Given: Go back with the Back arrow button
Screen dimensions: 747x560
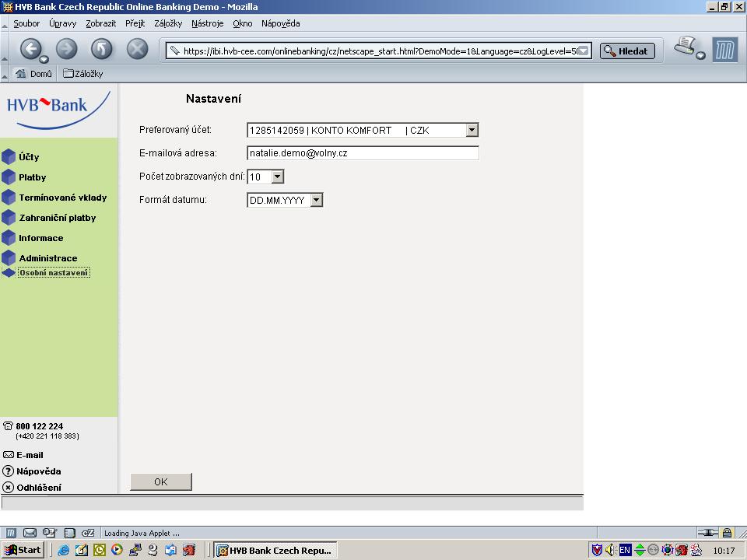Looking at the screenshot, I should coord(30,48).
